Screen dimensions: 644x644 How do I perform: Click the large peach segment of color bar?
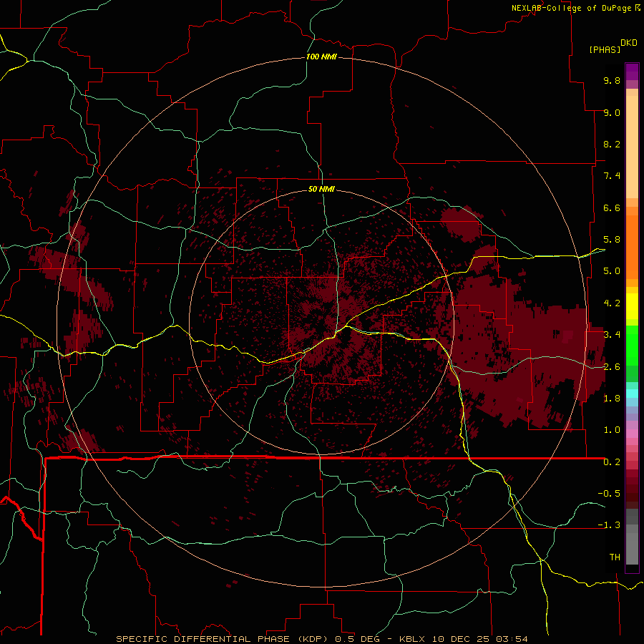pyautogui.click(x=632, y=147)
